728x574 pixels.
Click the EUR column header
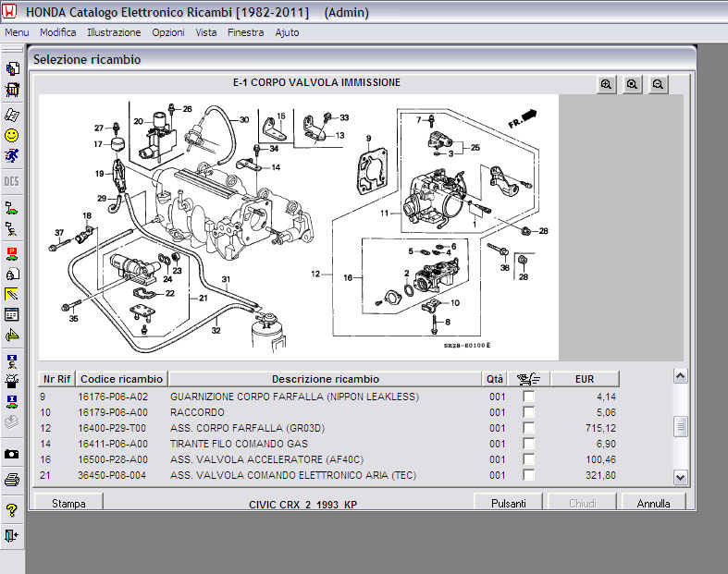click(585, 379)
